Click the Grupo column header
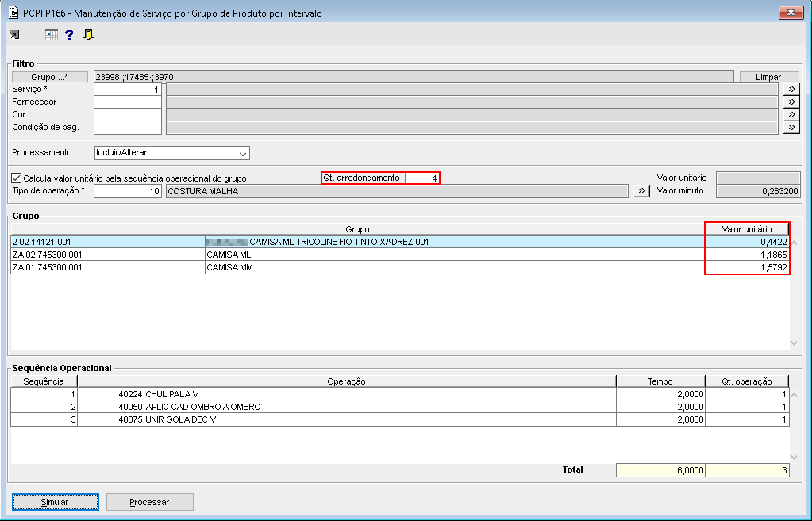The image size is (812, 521). (x=357, y=229)
